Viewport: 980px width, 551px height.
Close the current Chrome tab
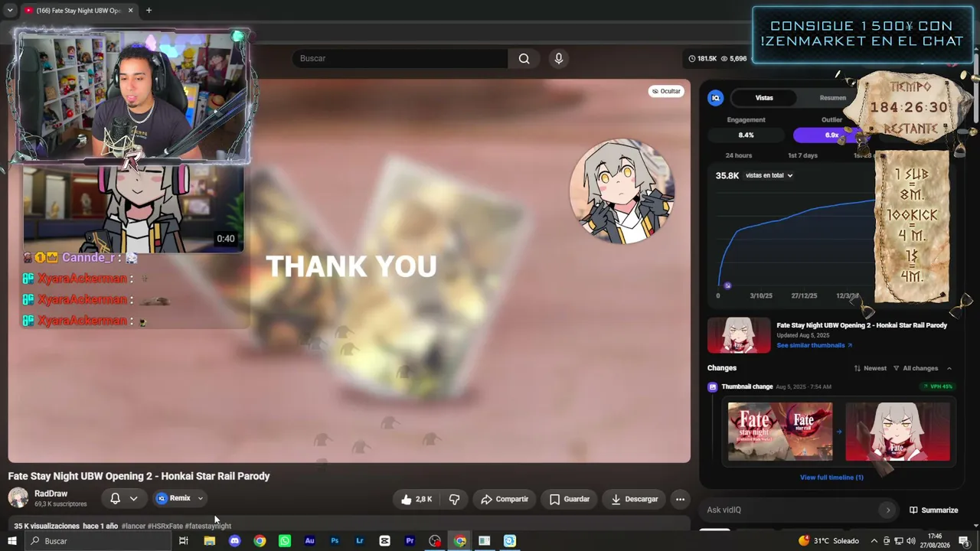130,11
